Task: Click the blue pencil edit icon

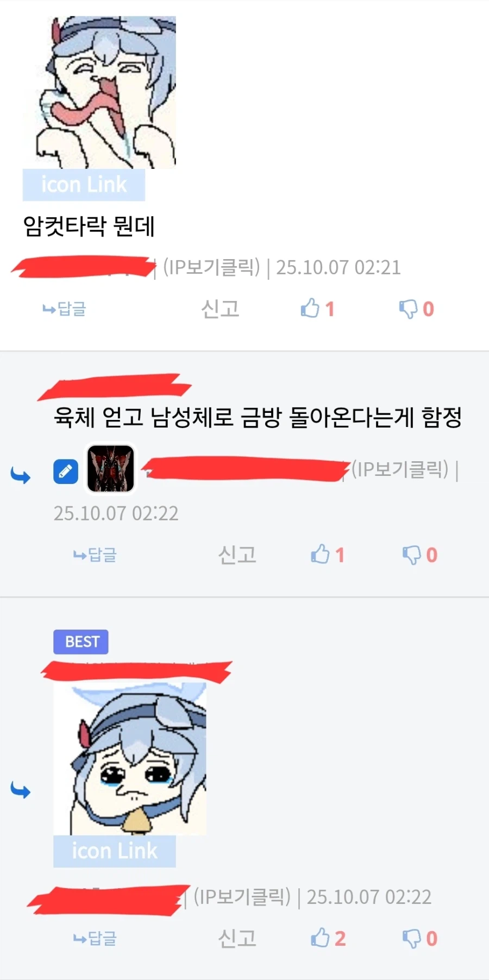Action: click(66, 471)
